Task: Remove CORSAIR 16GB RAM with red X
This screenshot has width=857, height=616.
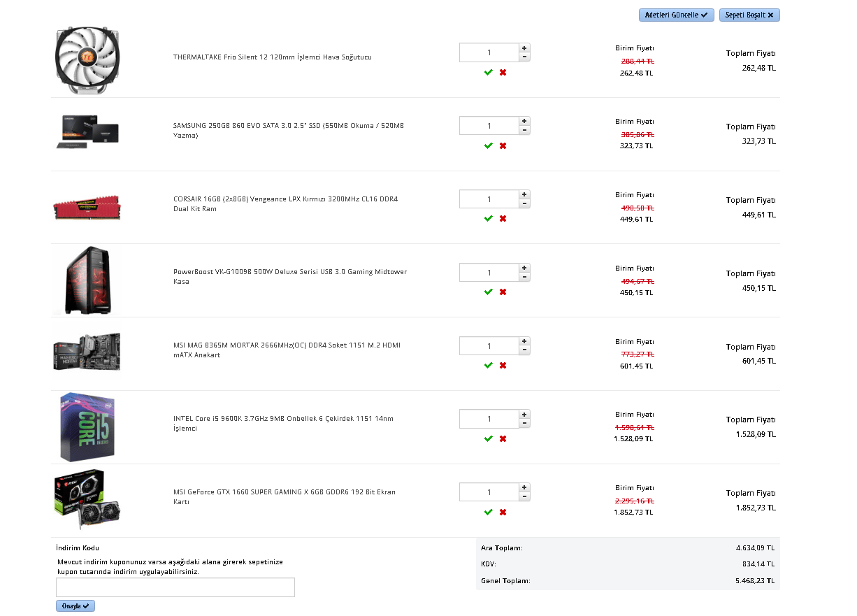Action: tap(503, 218)
